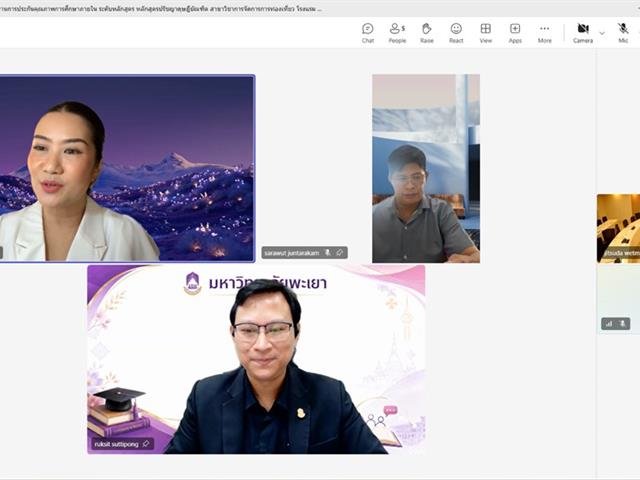This screenshot has height=480, width=640.
Task: Click the signal and mic status badge at right
Action: click(x=616, y=324)
